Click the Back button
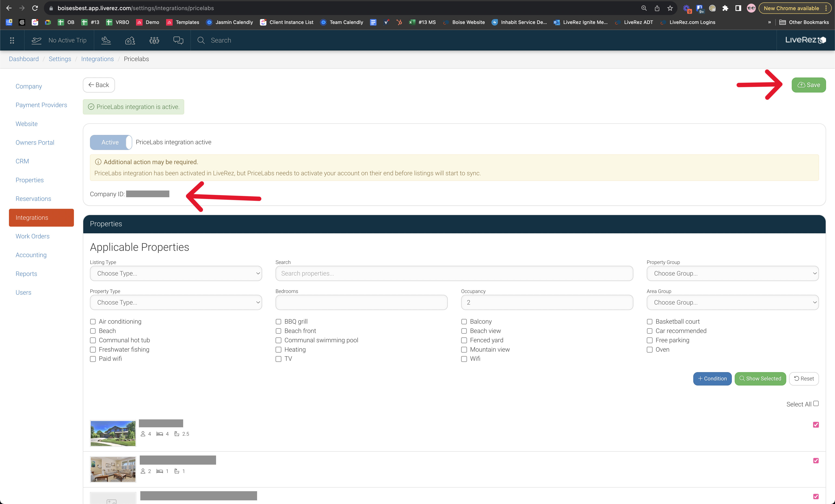 click(99, 85)
